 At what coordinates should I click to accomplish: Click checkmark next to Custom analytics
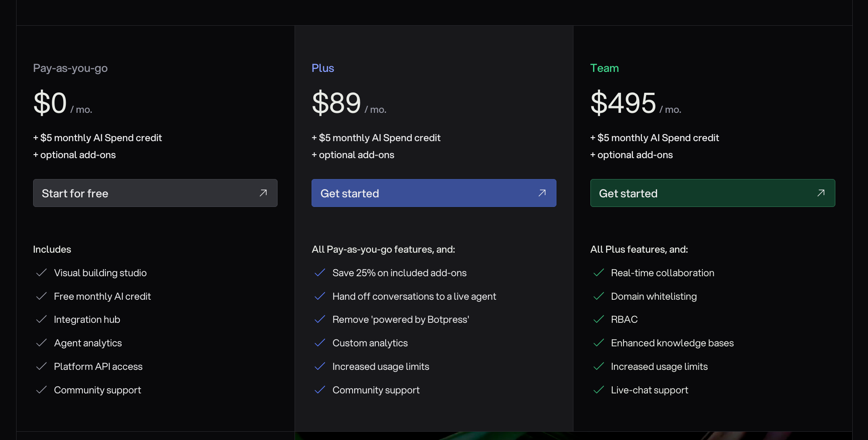point(320,343)
